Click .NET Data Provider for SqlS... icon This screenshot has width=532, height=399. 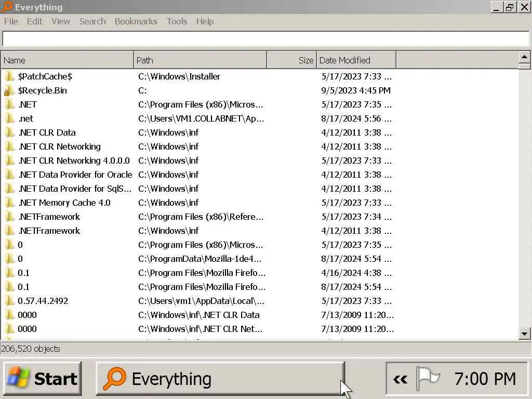point(9,189)
